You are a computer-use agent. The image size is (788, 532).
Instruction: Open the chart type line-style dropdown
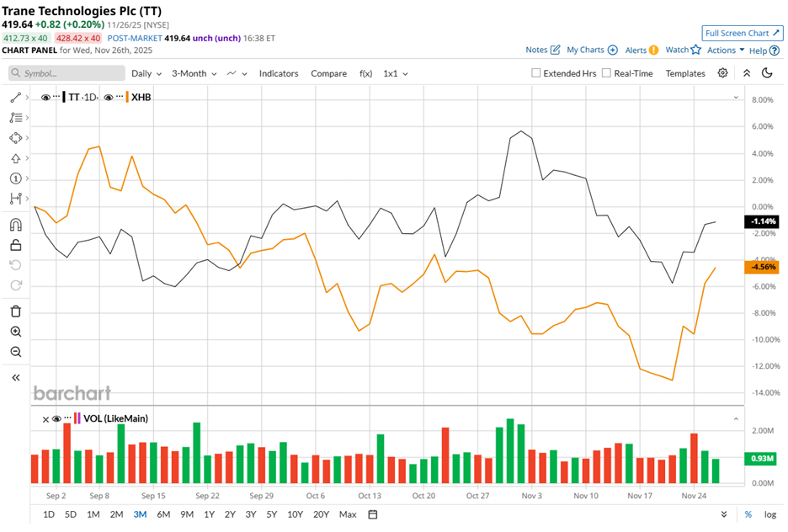[237, 73]
